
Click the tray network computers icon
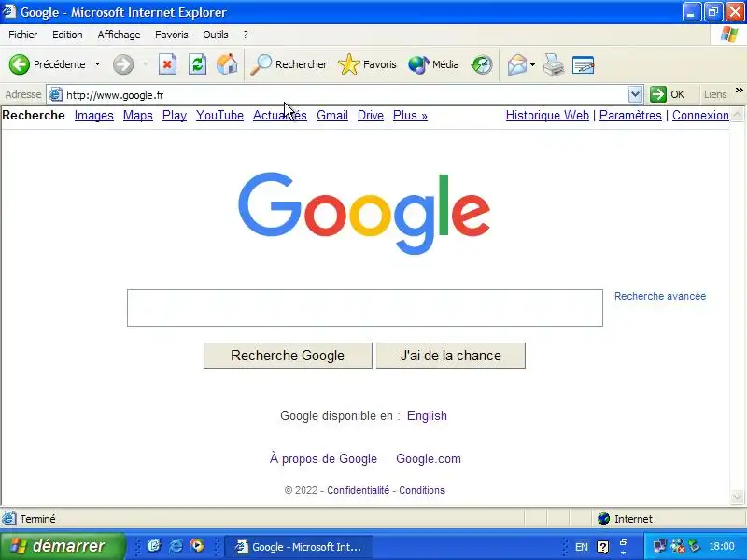point(659,546)
